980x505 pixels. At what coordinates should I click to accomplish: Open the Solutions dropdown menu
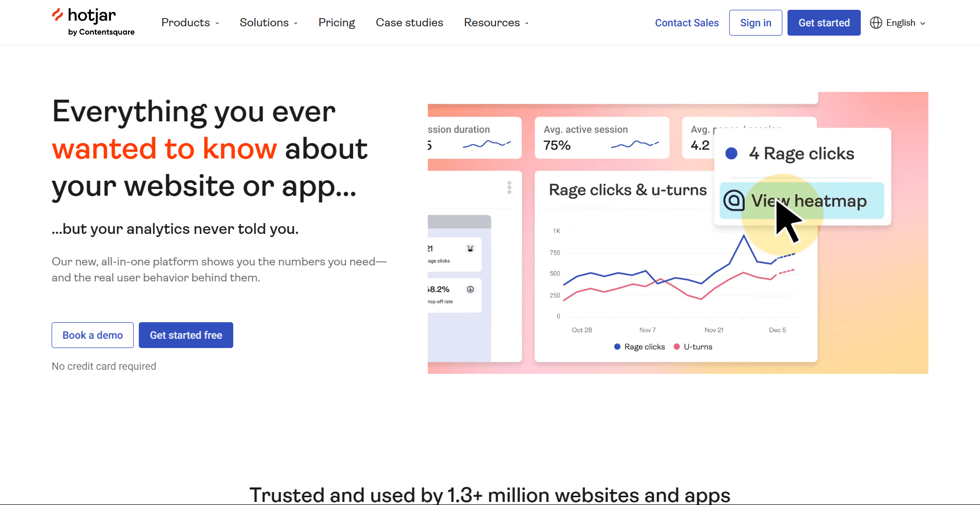pyautogui.click(x=268, y=23)
